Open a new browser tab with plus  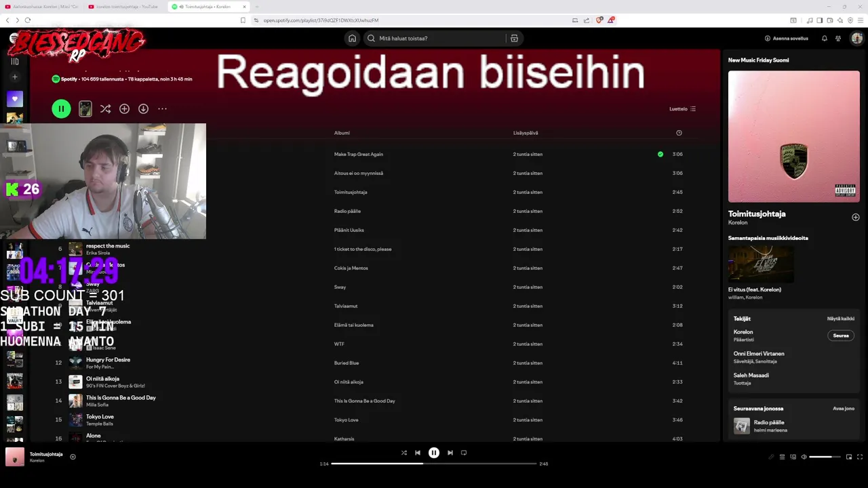click(x=257, y=7)
